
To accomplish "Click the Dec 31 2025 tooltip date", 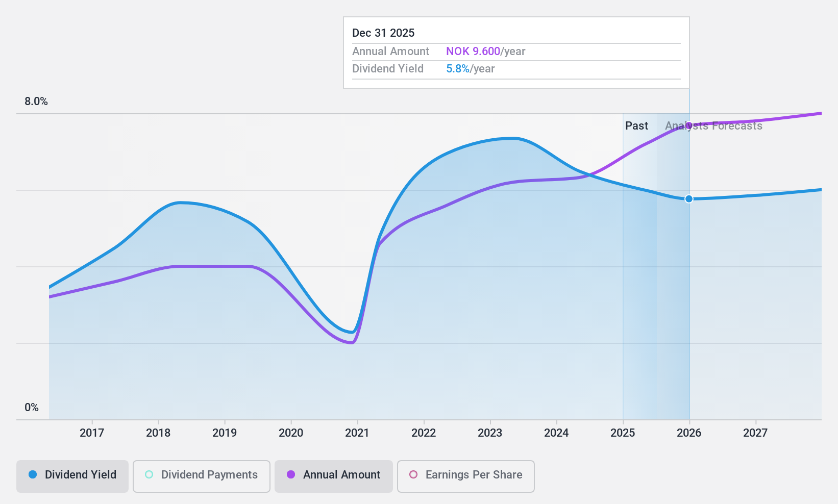I will (383, 33).
